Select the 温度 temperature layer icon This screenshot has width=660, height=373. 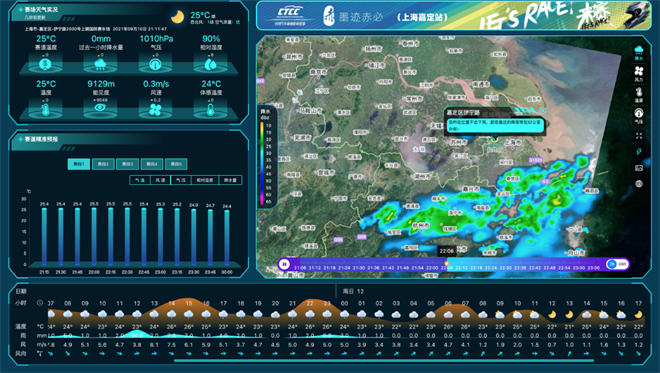[x=639, y=95]
